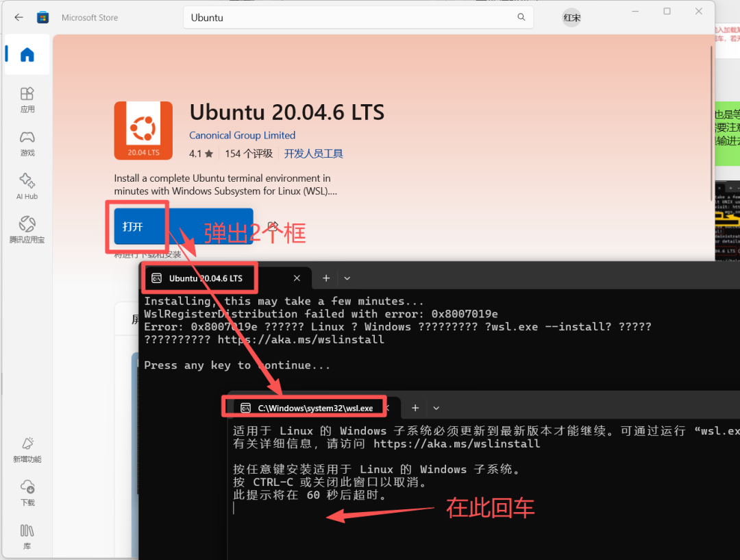Close the Ubuntu 20.04.6 LTS terminal tab

point(297,278)
